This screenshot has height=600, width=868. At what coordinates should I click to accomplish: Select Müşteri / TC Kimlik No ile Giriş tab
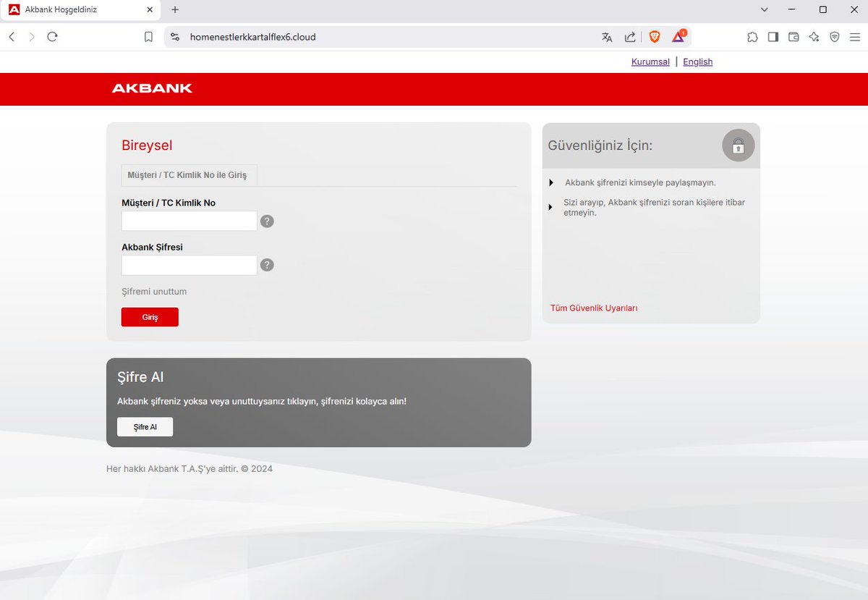190,175
